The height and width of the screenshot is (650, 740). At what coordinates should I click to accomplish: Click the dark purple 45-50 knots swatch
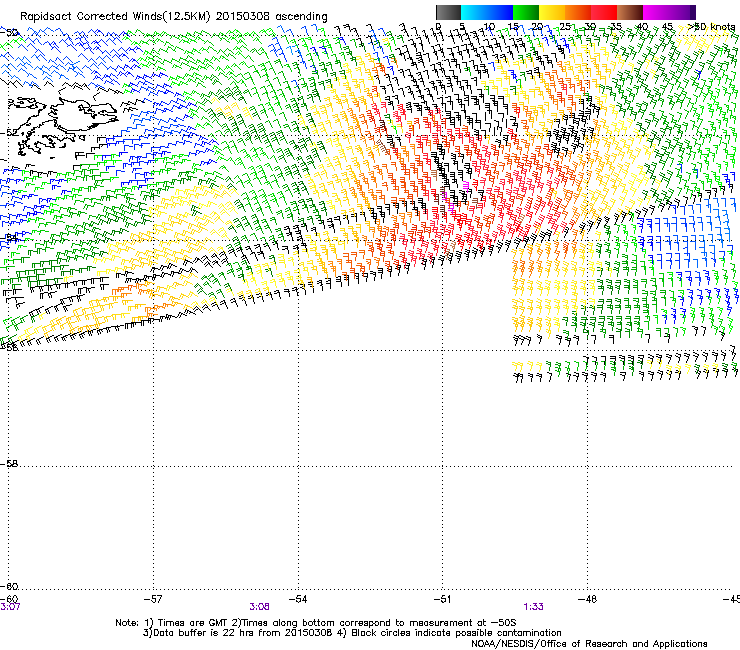click(x=682, y=12)
